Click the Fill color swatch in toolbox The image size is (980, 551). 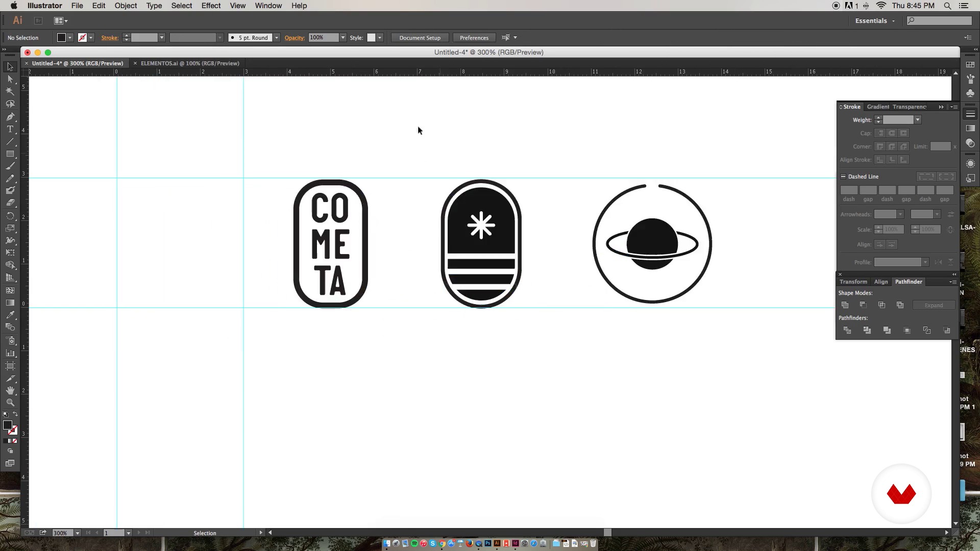pos(7,425)
